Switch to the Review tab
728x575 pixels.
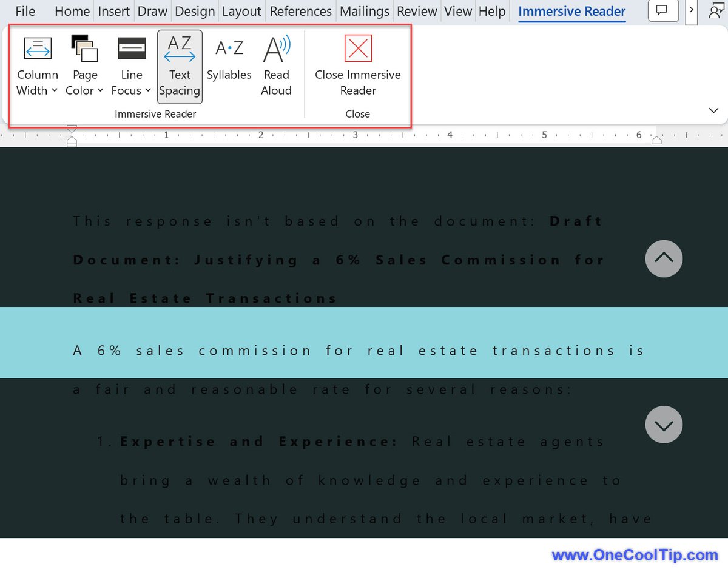click(417, 10)
